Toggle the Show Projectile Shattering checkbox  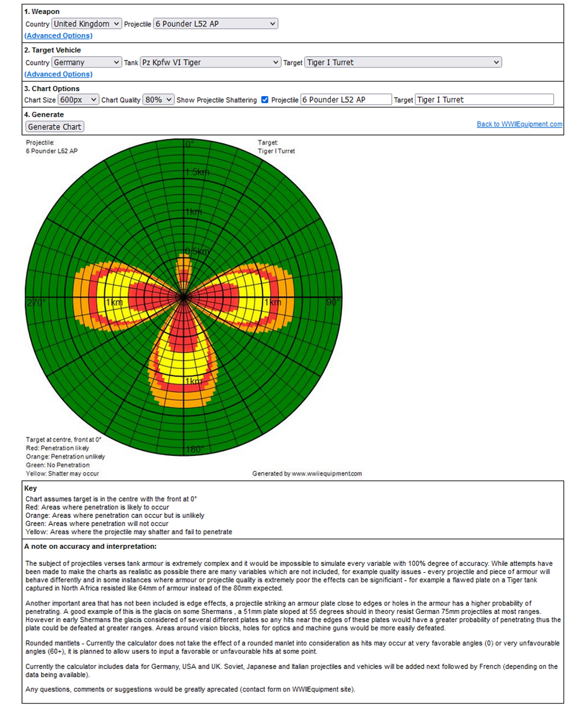click(x=265, y=100)
